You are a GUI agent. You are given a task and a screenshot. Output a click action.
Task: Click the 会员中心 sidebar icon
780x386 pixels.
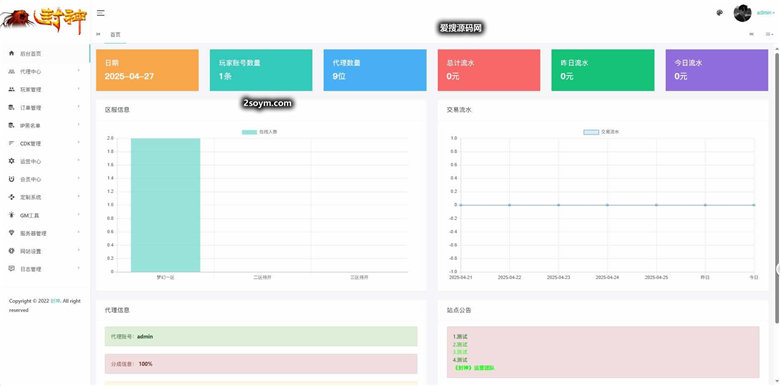[11, 179]
